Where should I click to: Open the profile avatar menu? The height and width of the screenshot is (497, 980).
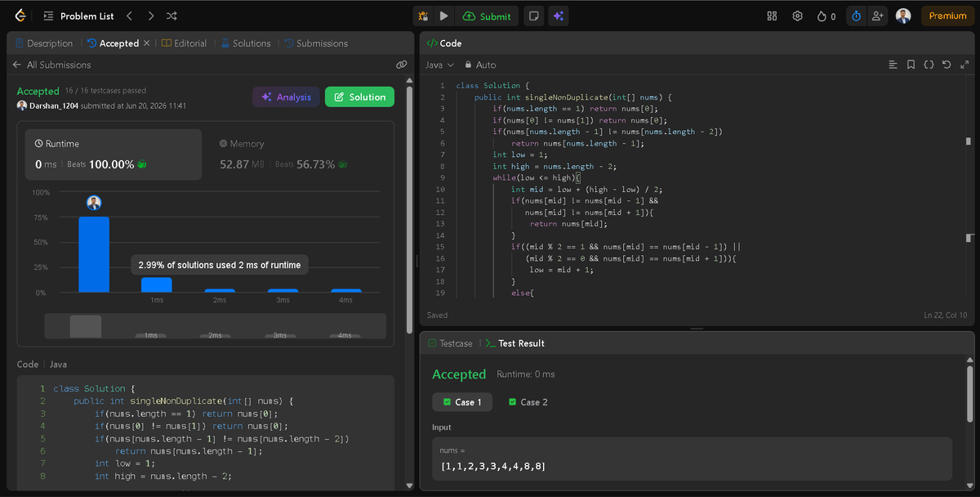[x=903, y=16]
